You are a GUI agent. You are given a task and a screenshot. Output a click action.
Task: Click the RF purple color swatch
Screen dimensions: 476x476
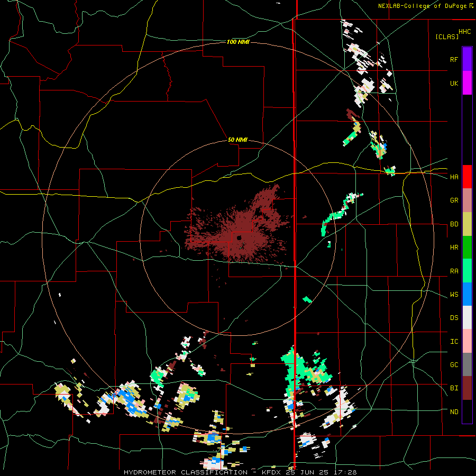click(467, 59)
